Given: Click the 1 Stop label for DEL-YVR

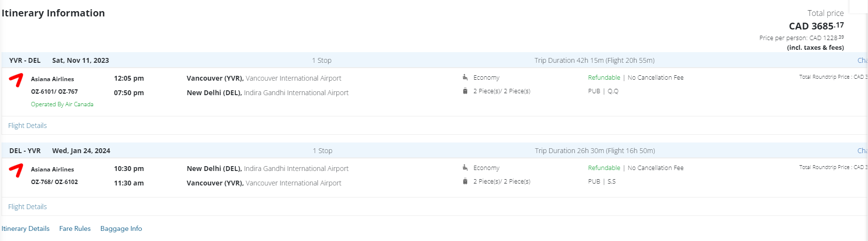Looking at the screenshot, I should [x=322, y=151].
